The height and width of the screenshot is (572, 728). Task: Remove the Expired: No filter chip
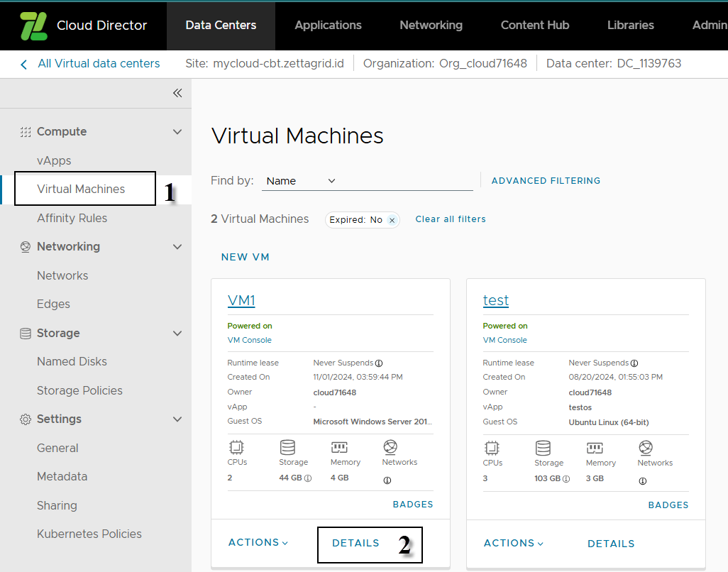tap(392, 220)
